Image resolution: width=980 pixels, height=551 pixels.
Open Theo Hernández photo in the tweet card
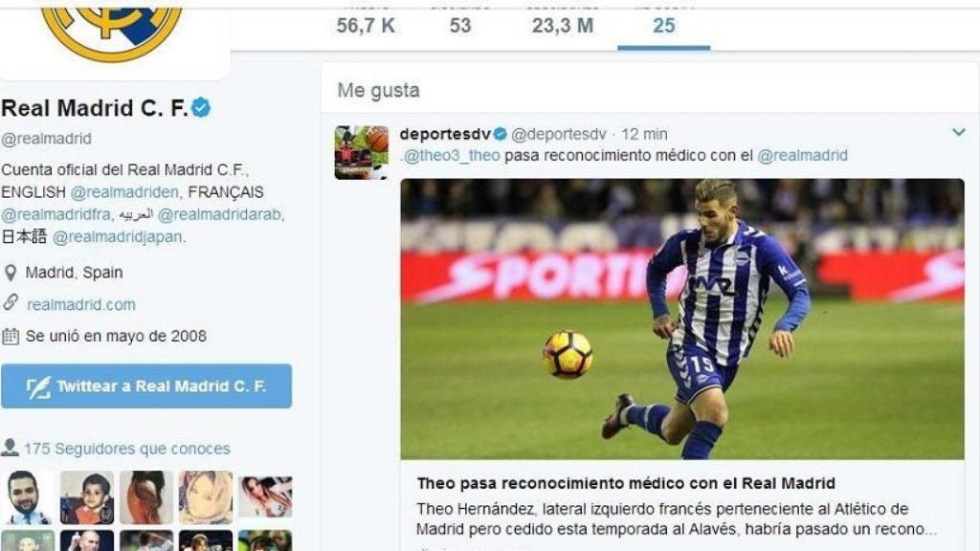coord(682,320)
